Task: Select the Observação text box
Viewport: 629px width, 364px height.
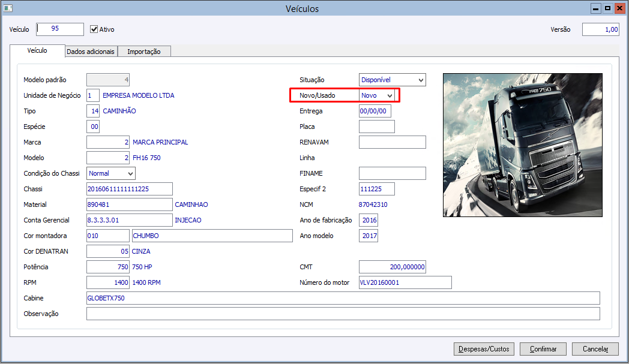Action: click(x=343, y=314)
